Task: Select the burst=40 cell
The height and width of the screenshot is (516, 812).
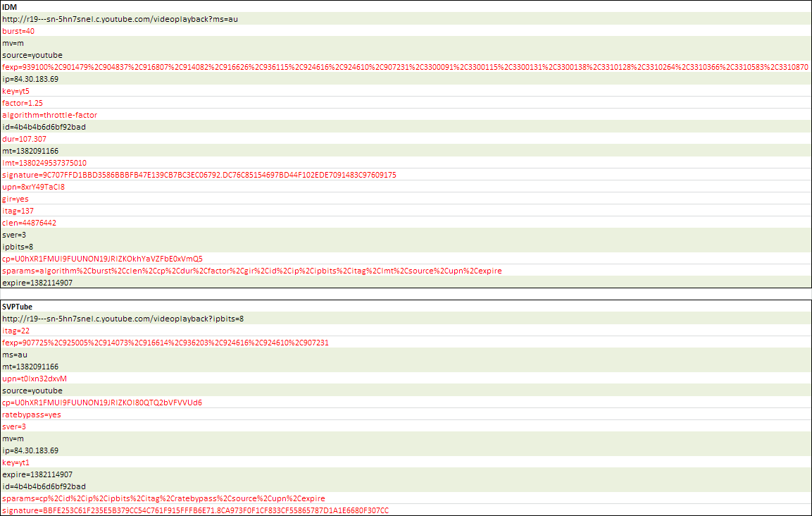Action: 18,31
